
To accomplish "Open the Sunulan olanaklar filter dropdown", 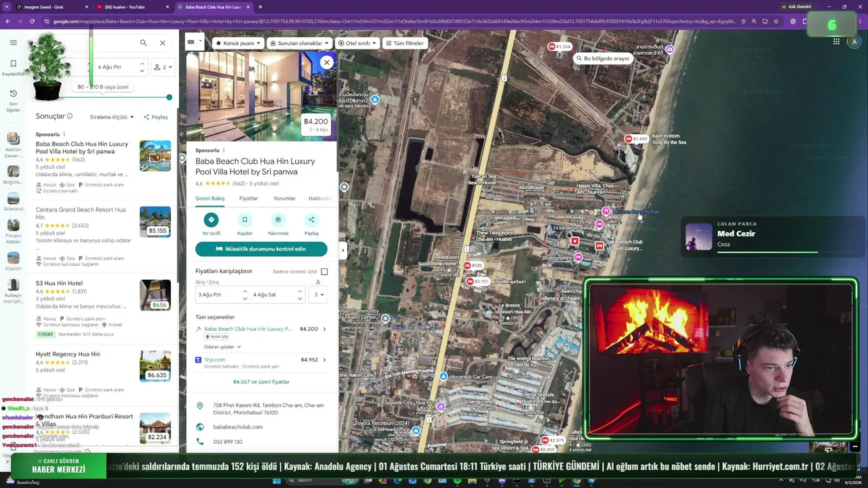I will (x=299, y=43).
